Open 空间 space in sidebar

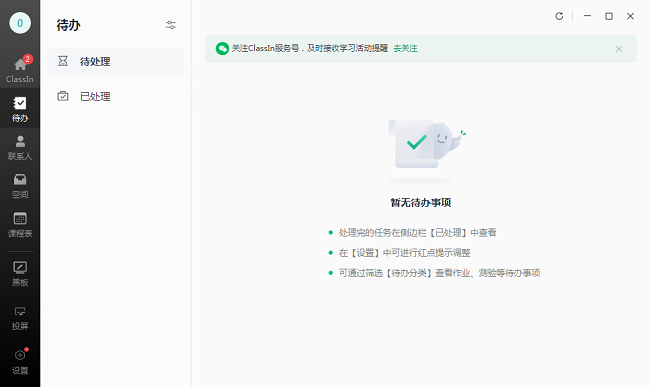(x=20, y=186)
